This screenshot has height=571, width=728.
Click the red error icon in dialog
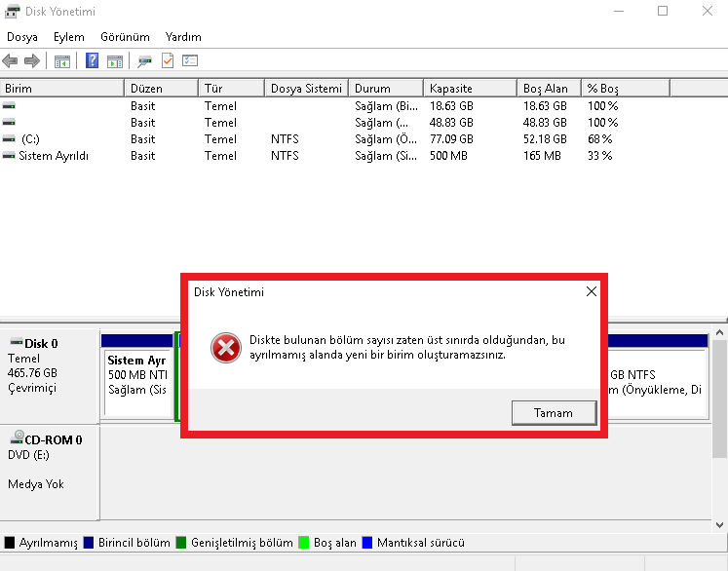point(226,348)
